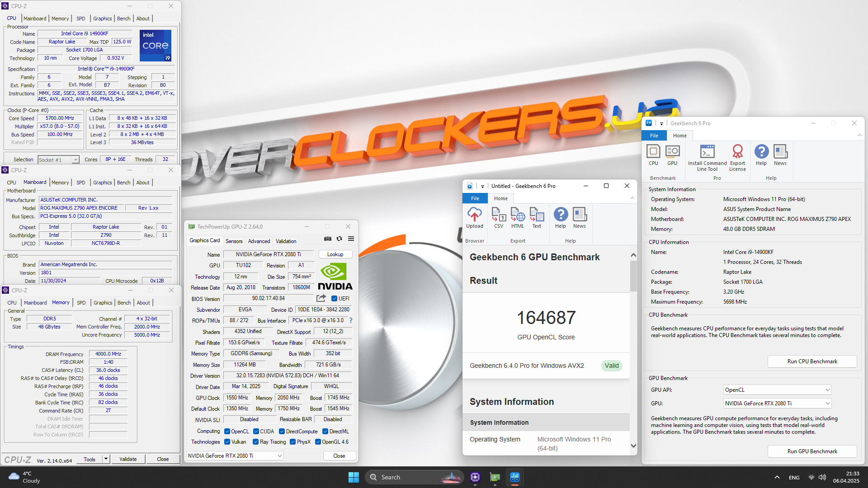This screenshot has height=488, width=868.
Task: Open News in main Geekbench 6 Pro ribbon
Action: (x=780, y=155)
